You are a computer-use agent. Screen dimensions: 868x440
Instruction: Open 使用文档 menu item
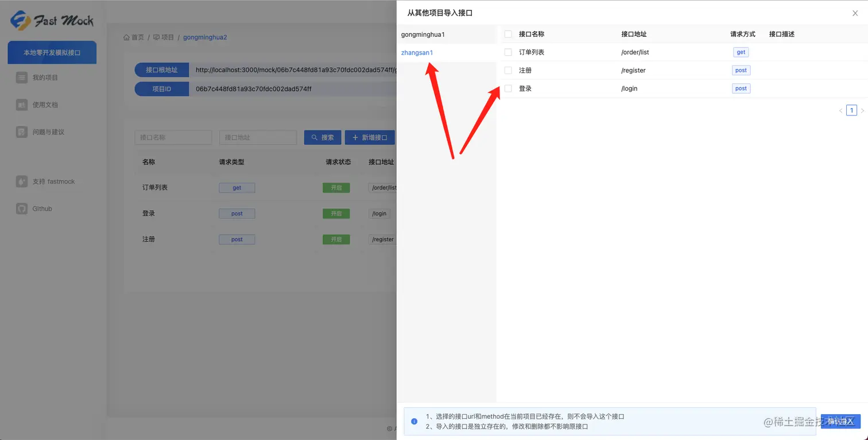45,105
